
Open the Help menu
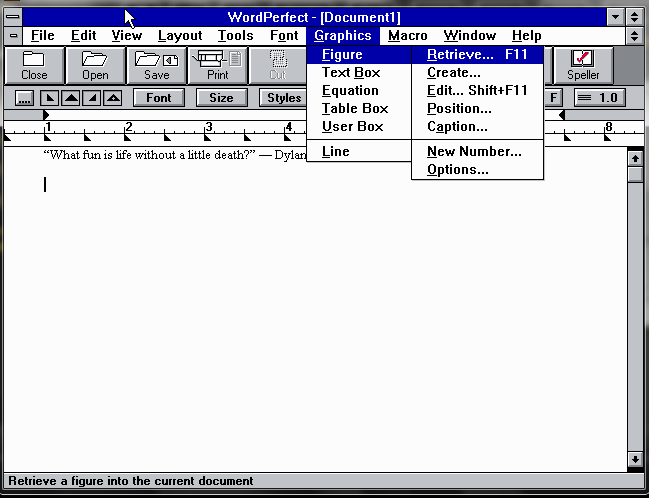point(526,36)
